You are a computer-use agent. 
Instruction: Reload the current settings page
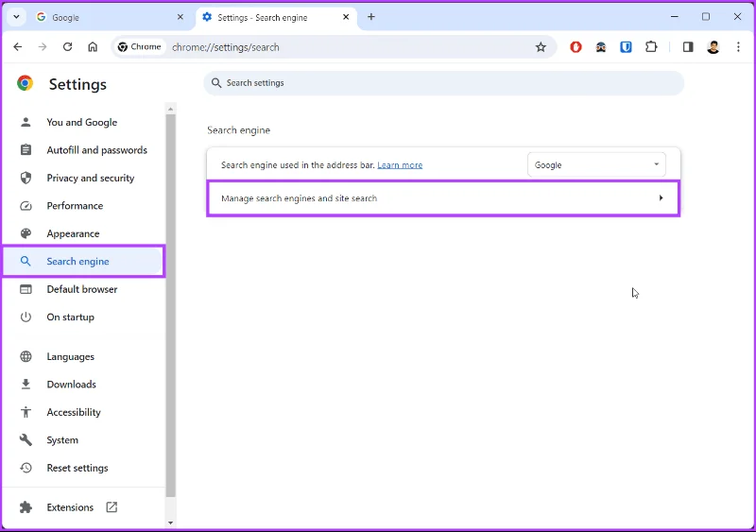[67, 47]
